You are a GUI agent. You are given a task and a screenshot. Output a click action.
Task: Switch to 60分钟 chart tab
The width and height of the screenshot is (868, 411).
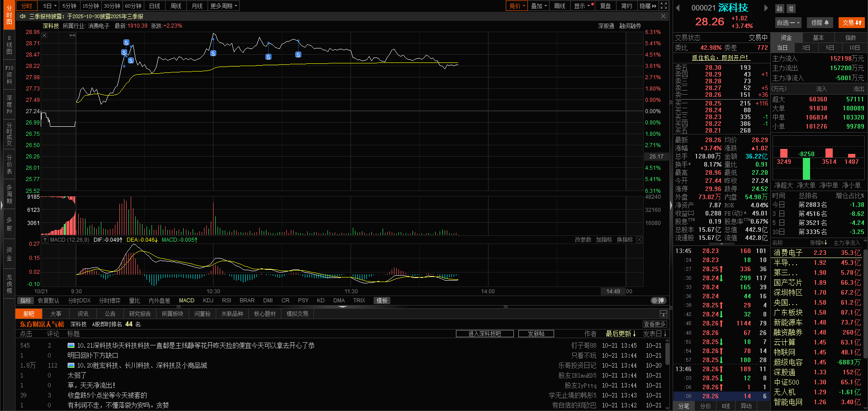[133, 6]
